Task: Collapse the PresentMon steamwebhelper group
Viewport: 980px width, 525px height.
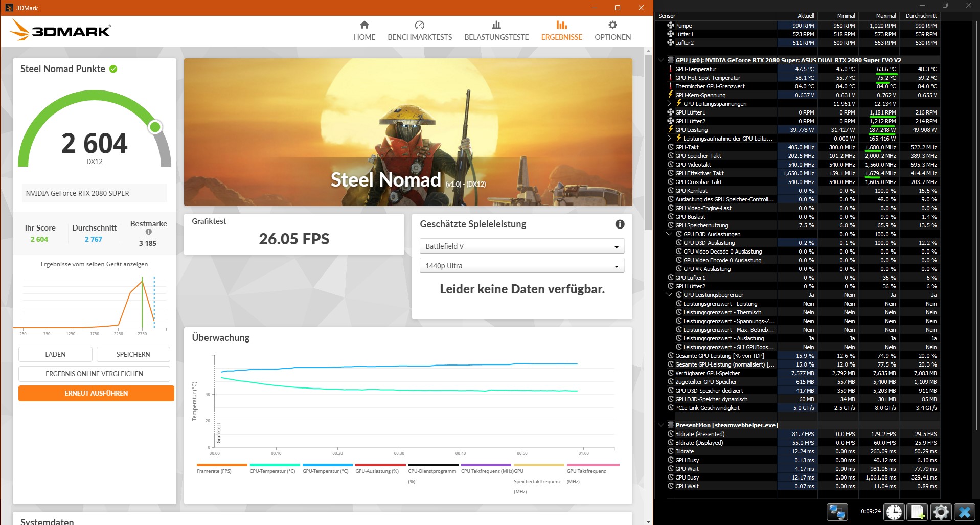Action: [x=661, y=425]
